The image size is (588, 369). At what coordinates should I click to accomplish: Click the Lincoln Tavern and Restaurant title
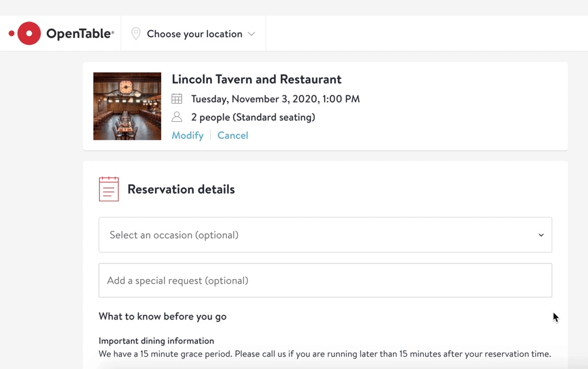pyautogui.click(x=256, y=79)
